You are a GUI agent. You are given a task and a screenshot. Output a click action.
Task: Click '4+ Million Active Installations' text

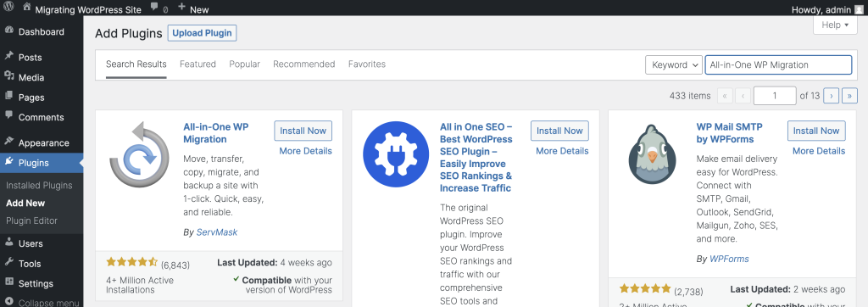140,285
